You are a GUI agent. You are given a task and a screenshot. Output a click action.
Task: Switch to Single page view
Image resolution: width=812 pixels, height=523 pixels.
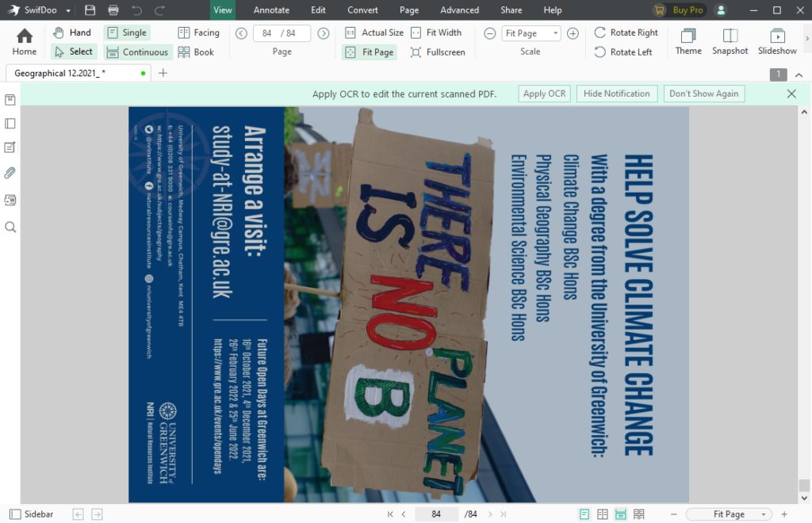click(128, 32)
